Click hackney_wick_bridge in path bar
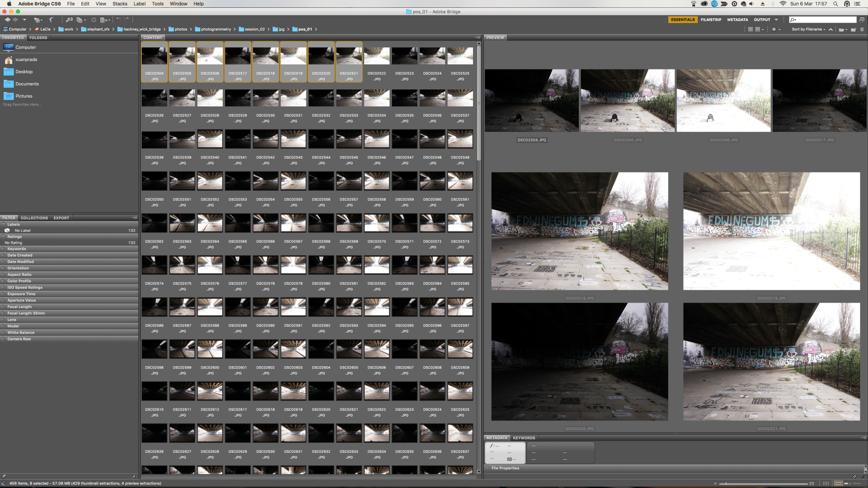This screenshot has width=868, height=488. click(x=142, y=30)
